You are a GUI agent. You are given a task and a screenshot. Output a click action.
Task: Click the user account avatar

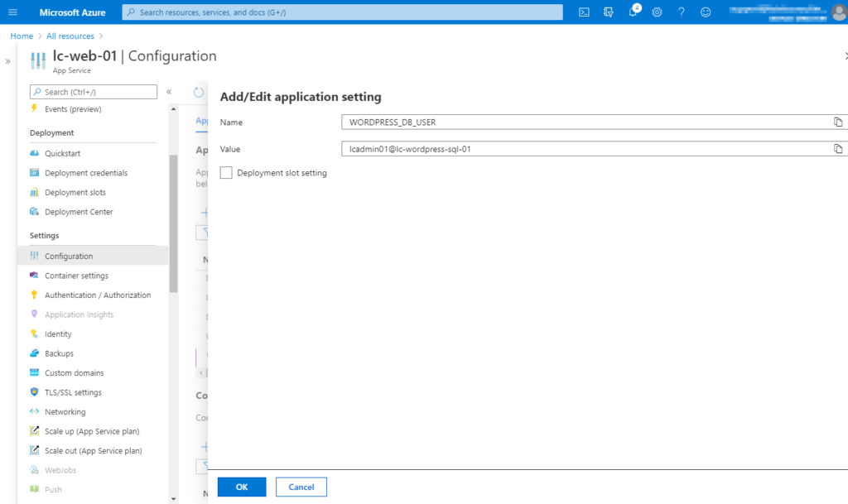840,12
